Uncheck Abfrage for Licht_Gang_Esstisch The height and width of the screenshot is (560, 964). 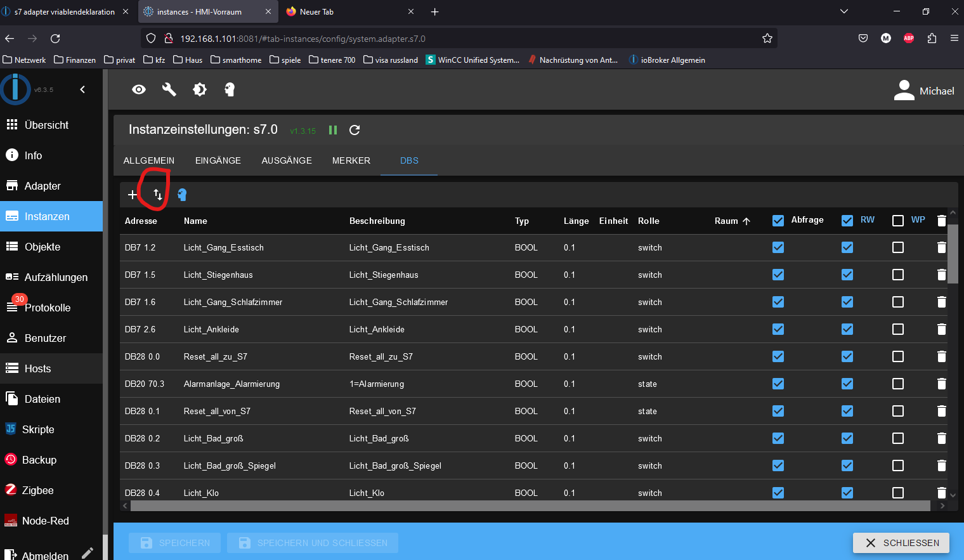click(778, 247)
